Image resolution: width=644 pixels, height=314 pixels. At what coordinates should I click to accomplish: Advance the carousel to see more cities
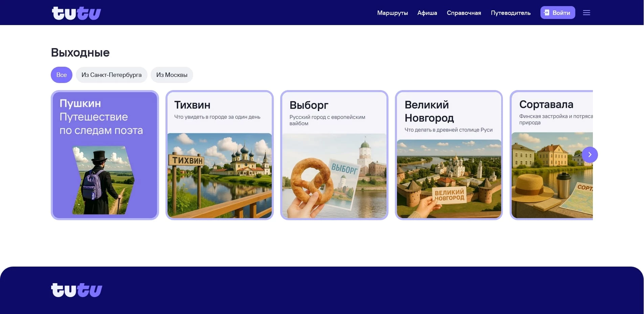click(590, 154)
